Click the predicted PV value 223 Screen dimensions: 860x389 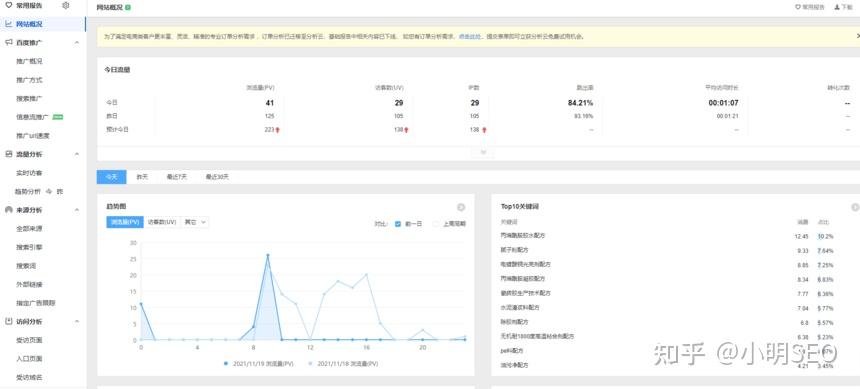(269, 129)
